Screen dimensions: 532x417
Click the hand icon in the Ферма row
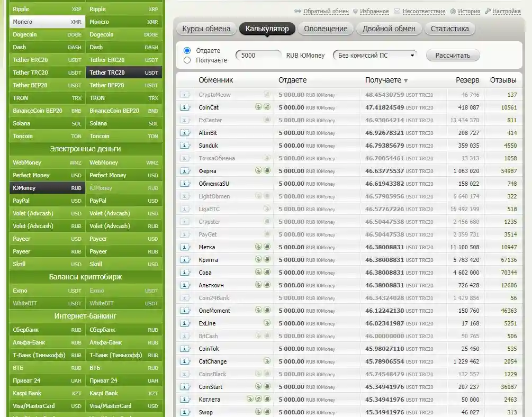(267, 171)
